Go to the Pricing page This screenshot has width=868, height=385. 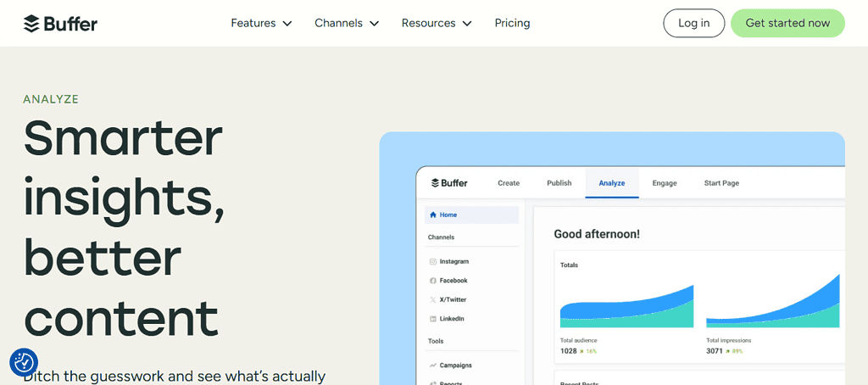click(x=512, y=23)
